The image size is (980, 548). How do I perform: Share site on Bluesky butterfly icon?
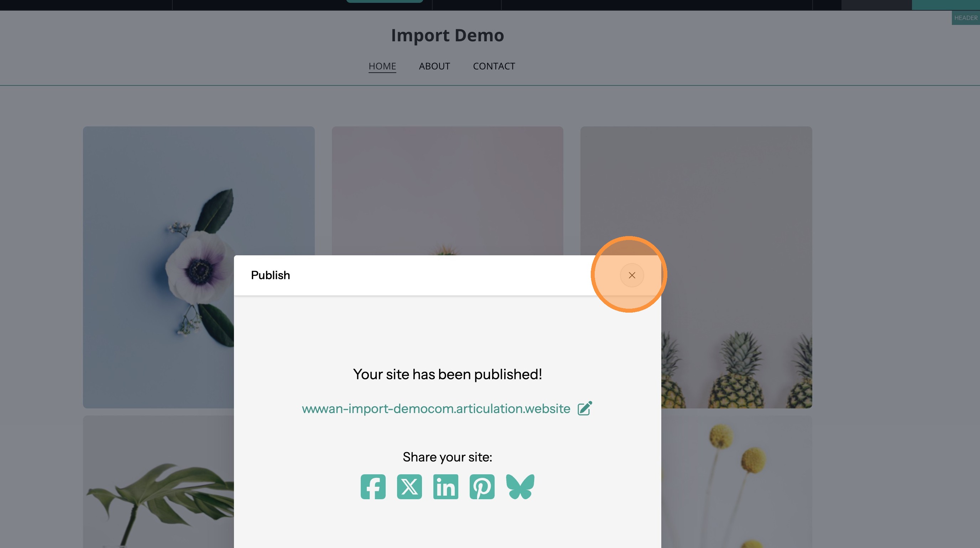point(520,486)
